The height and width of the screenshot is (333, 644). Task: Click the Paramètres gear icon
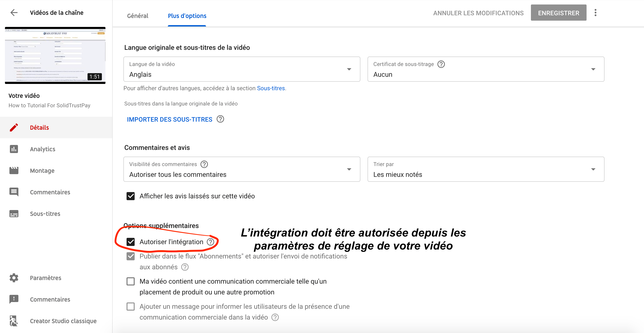point(14,278)
